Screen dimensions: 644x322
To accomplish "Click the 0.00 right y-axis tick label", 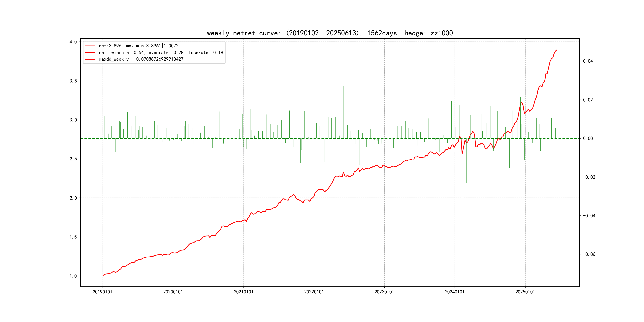I will point(588,139).
